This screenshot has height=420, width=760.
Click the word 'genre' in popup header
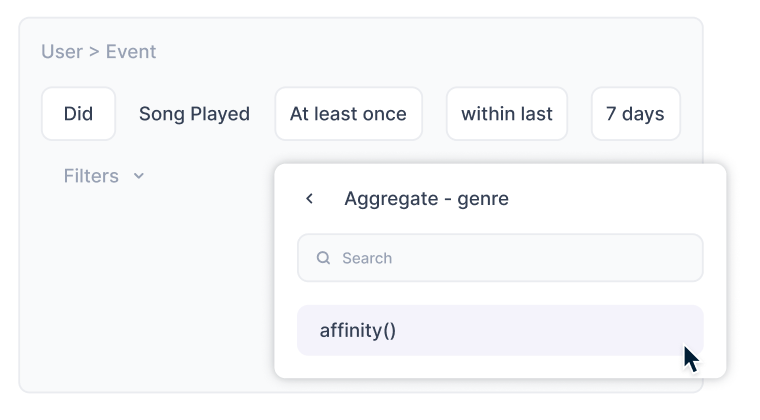click(483, 199)
